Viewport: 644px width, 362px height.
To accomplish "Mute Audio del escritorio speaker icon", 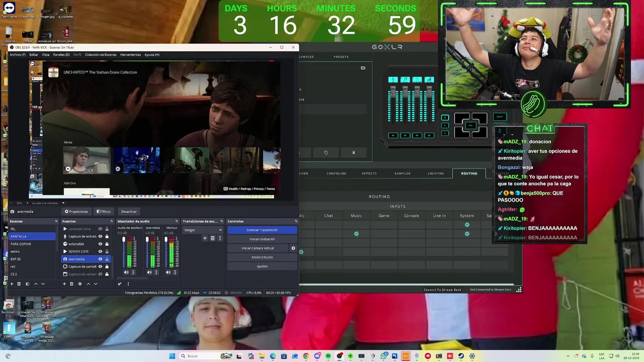I will tap(126, 272).
